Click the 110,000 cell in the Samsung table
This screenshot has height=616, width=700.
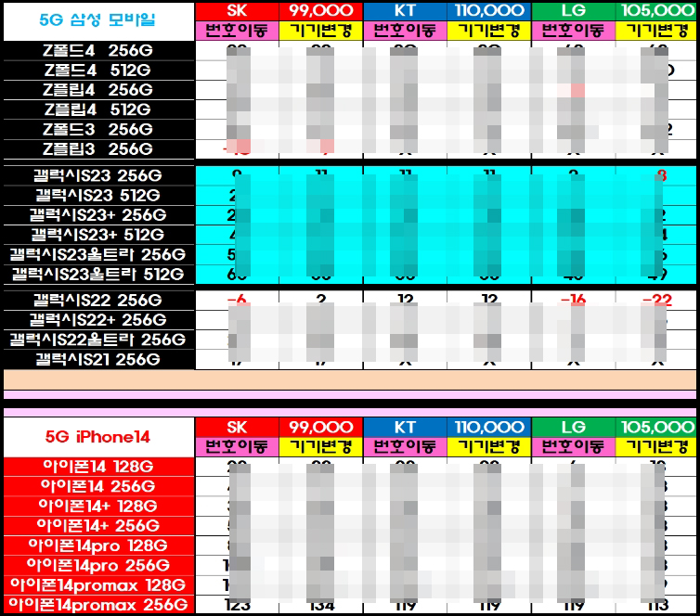point(489,11)
